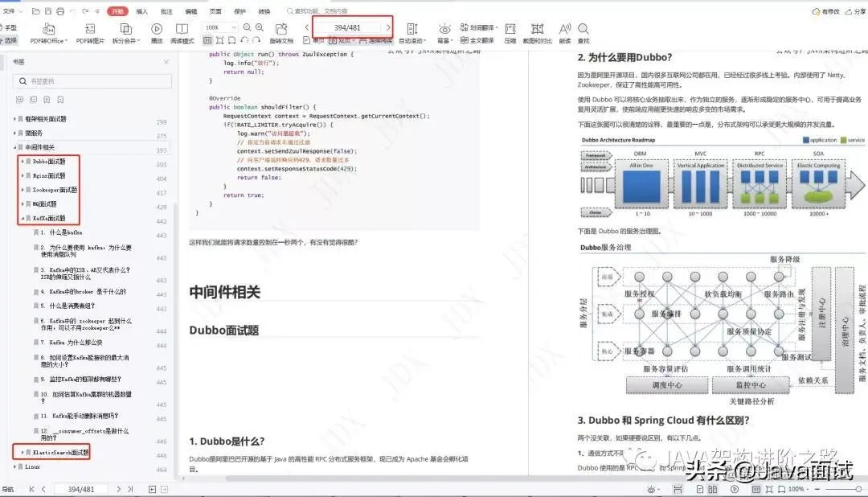Expand the MQ面试题 bookmark
This screenshot has width=868, height=497.
point(23,204)
